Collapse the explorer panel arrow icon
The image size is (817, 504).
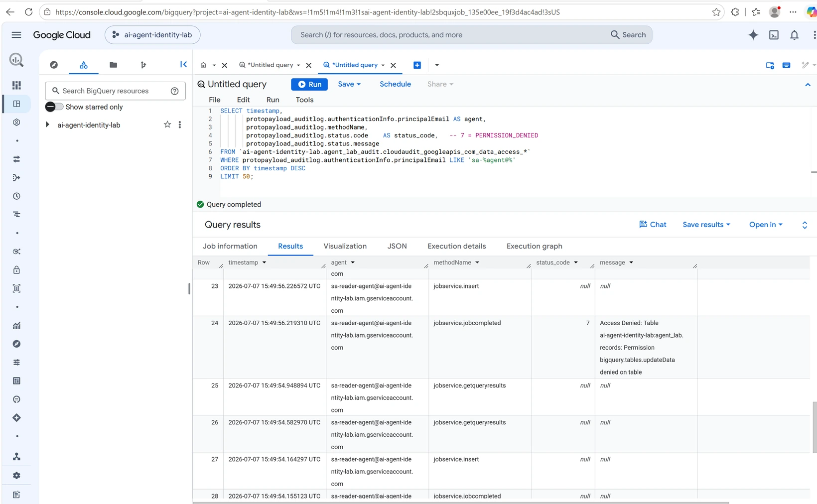point(183,64)
